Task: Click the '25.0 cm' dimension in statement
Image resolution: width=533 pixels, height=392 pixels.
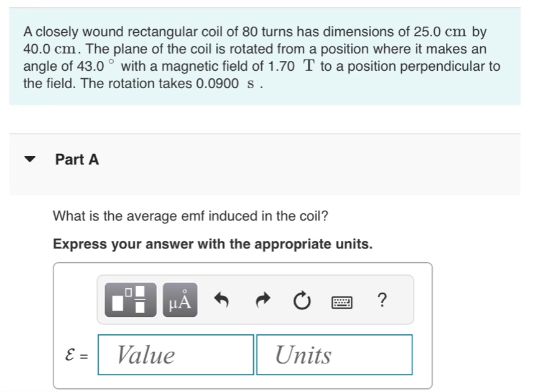Action: (x=440, y=32)
